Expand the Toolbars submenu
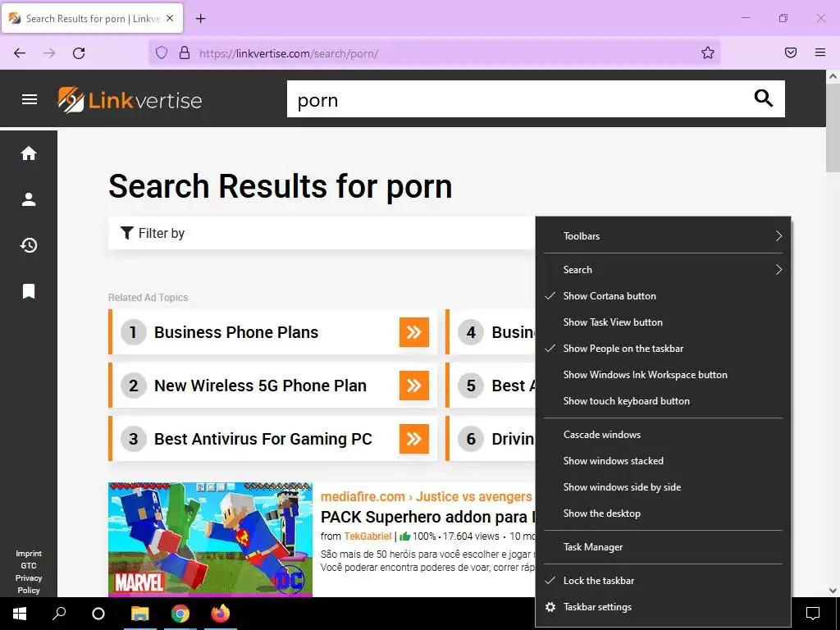This screenshot has width=840, height=630. [663, 235]
